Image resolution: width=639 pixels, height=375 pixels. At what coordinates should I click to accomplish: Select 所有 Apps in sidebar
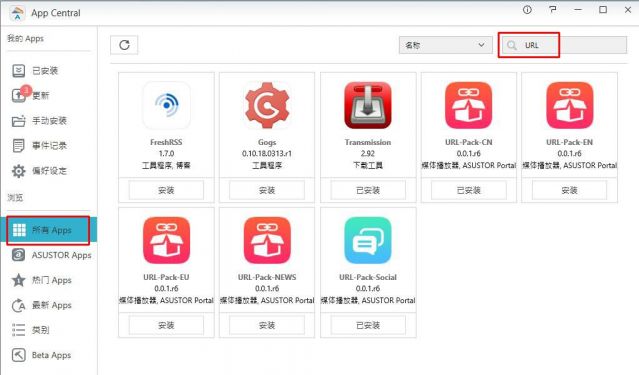[x=48, y=230]
